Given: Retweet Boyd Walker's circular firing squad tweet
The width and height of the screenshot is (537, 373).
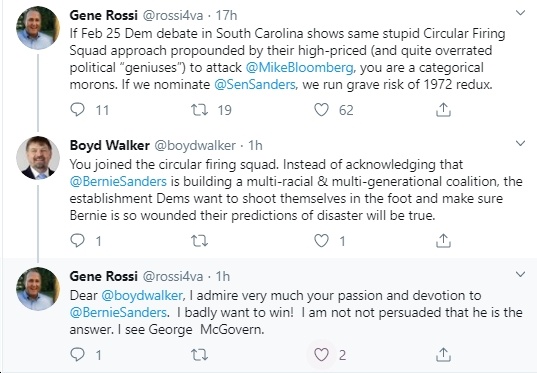Looking at the screenshot, I should point(199,241).
